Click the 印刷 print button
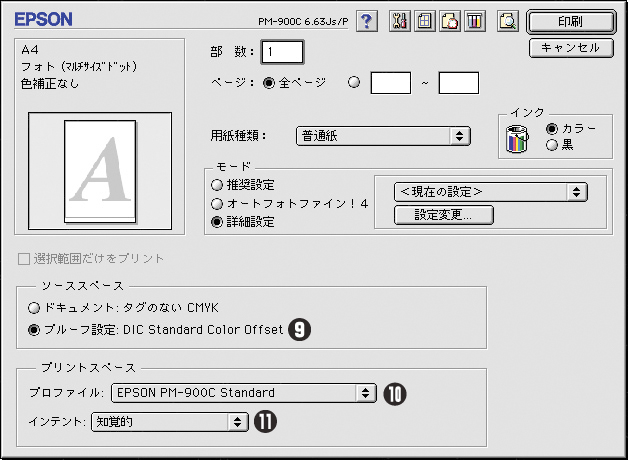This screenshot has height=460, width=628. [571, 21]
